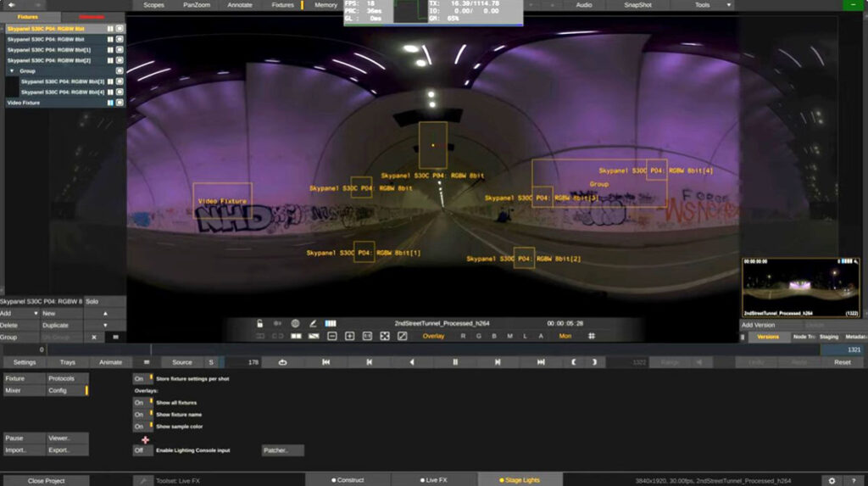Viewport: 868px width, 486px height.
Task: Click the back arrow in top-left corner
Action: 12,5
